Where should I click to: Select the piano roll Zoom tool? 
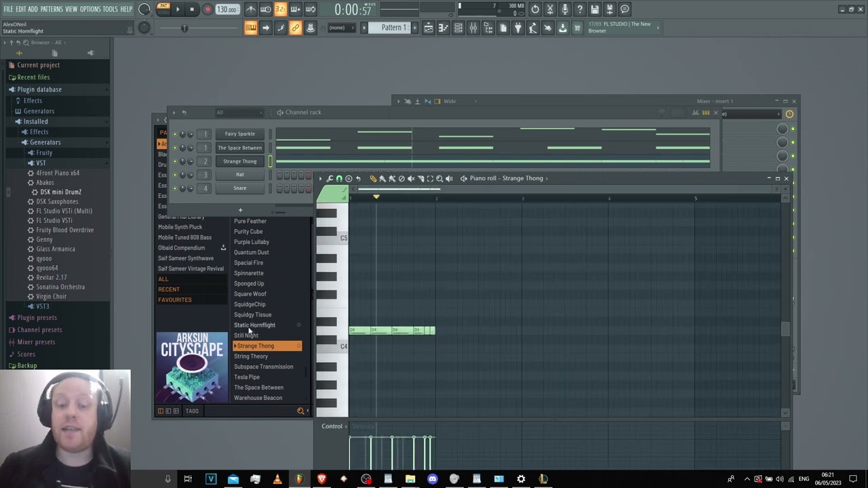tap(439, 178)
